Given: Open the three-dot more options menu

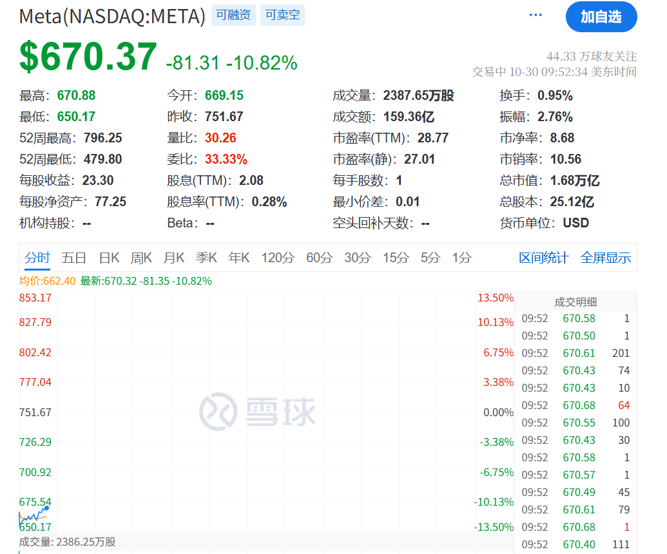Looking at the screenshot, I should coord(536,16).
